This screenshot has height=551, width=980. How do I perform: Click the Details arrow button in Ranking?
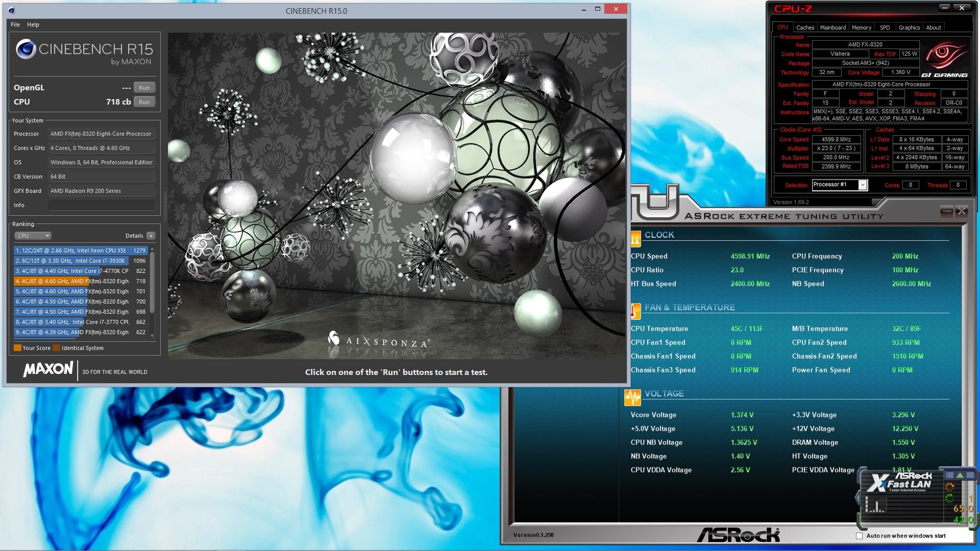pos(151,236)
